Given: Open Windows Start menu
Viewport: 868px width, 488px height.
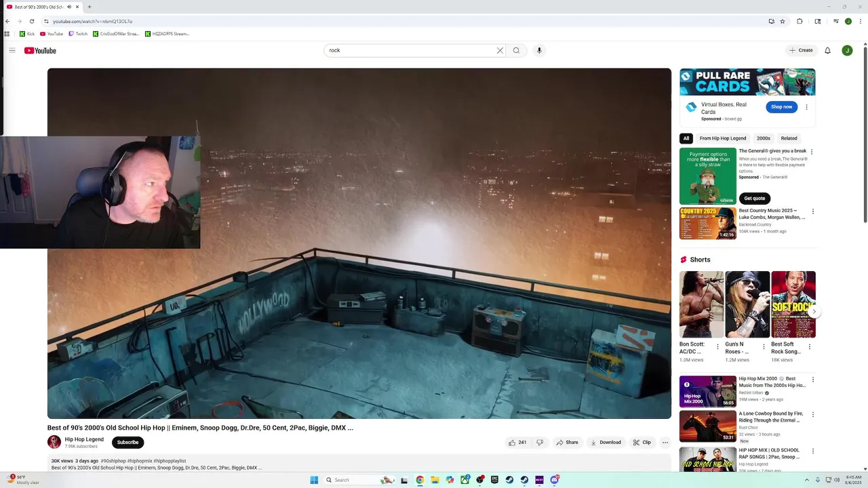Looking at the screenshot, I should pyautogui.click(x=314, y=480).
